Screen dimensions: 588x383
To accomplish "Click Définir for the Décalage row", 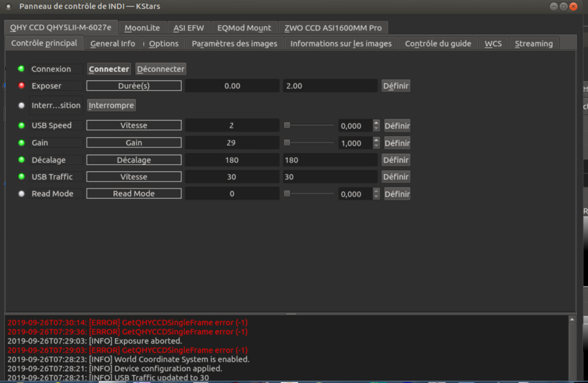I will tap(396, 160).
